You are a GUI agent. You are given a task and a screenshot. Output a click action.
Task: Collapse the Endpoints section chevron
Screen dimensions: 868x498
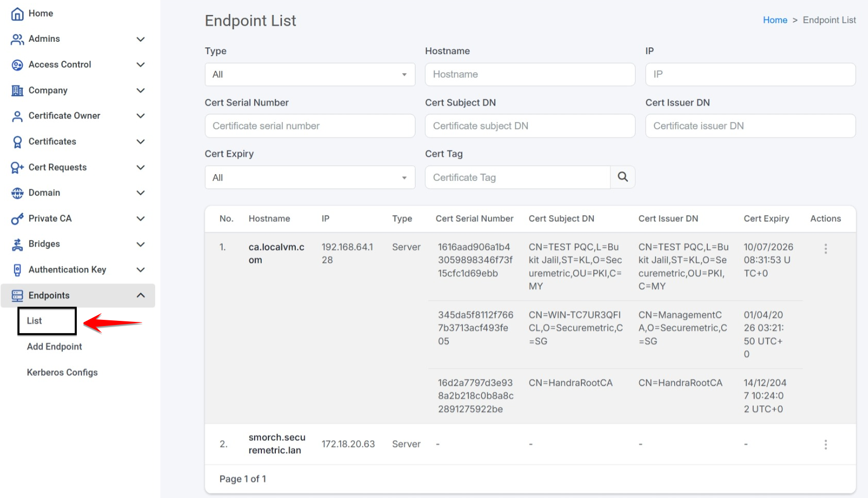(140, 295)
